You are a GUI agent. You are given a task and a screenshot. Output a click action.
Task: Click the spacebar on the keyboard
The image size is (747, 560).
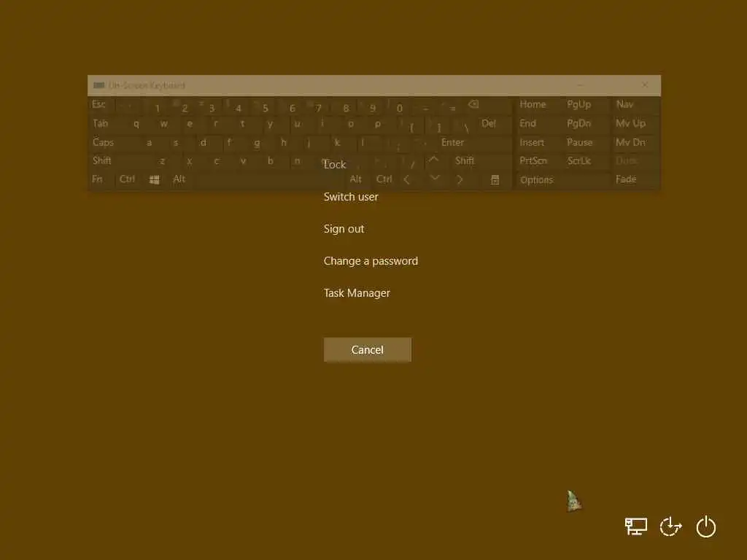[x=269, y=179]
